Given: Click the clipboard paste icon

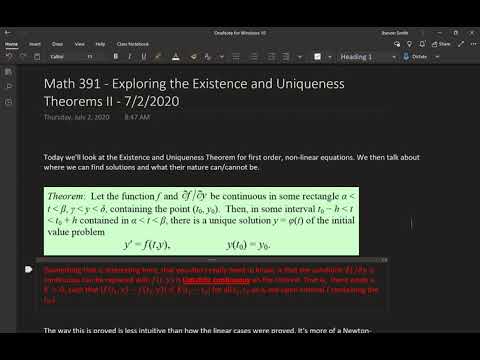Looking at the screenshot, I should tap(37, 57).
